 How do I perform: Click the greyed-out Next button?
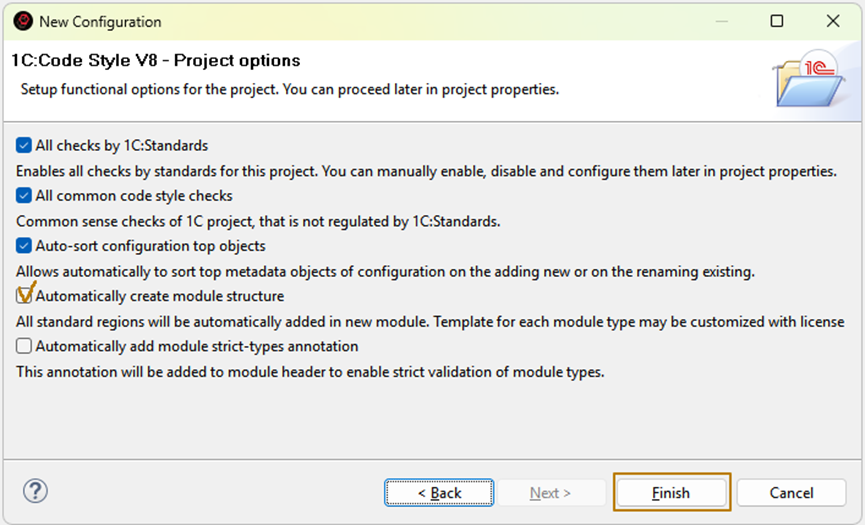[550, 493]
